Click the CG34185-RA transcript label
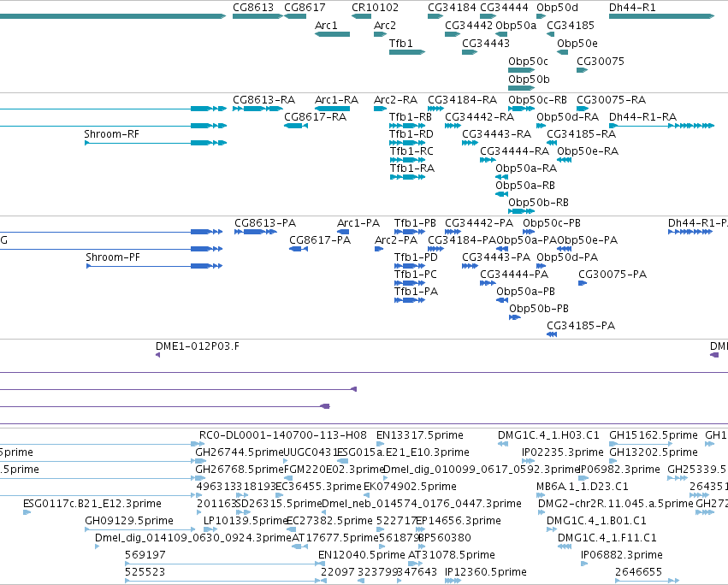Screen dimensions: 728x585 click(x=581, y=133)
